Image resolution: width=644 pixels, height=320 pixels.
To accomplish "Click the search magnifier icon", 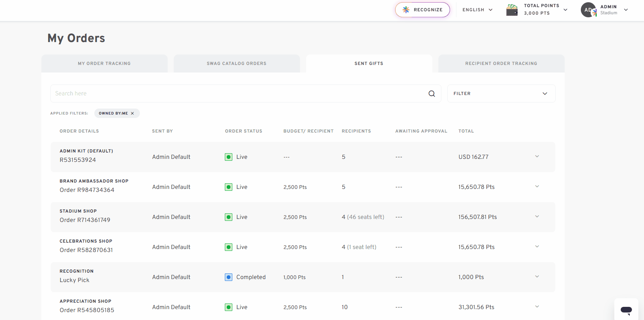I will click(432, 94).
